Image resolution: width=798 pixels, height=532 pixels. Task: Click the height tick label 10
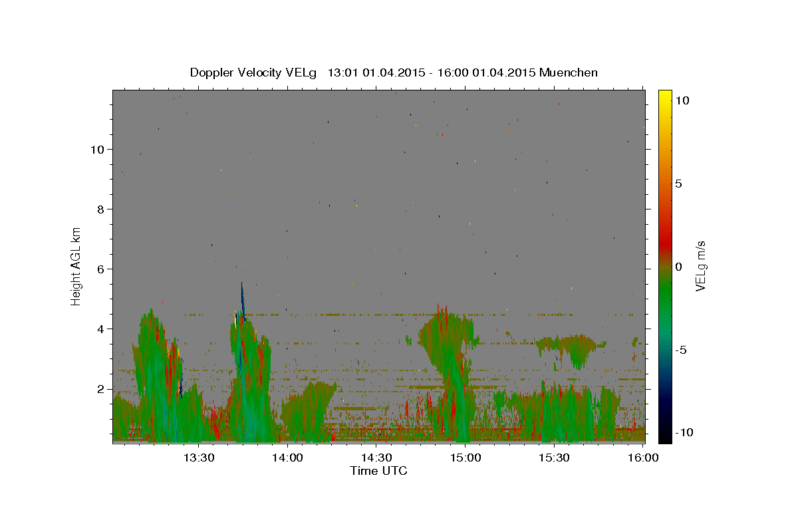97,150
